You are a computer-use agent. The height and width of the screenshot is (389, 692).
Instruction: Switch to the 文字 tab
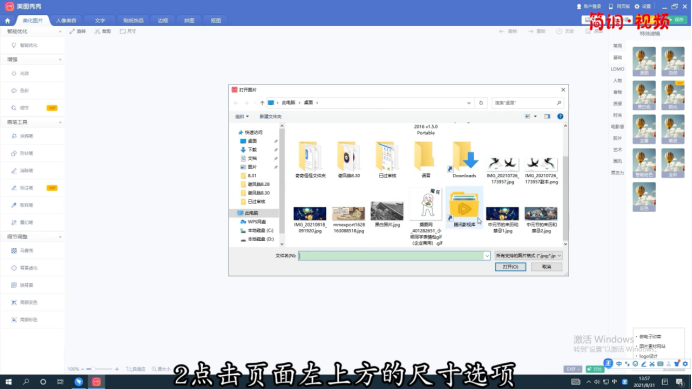[x=100, y=21]
